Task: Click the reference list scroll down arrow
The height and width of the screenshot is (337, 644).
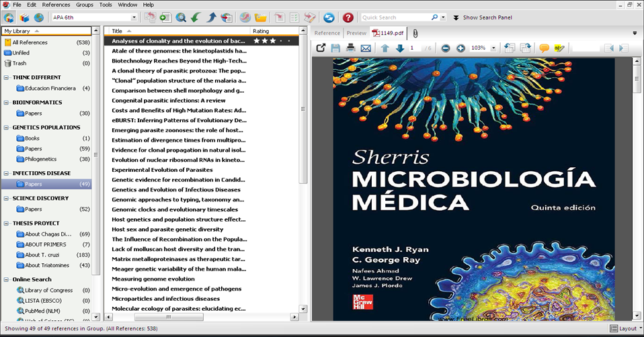Action: pos(303,309)
